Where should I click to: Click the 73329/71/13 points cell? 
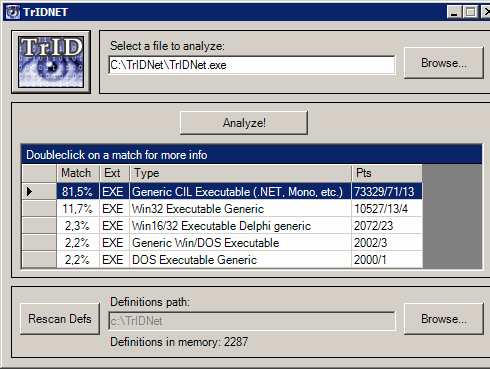click(387, 191)
